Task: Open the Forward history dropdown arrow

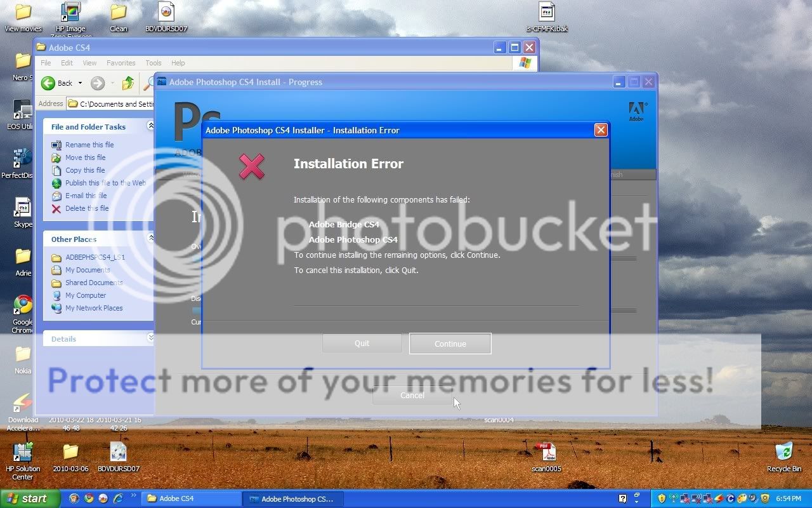Action: (x=112, y=83)
